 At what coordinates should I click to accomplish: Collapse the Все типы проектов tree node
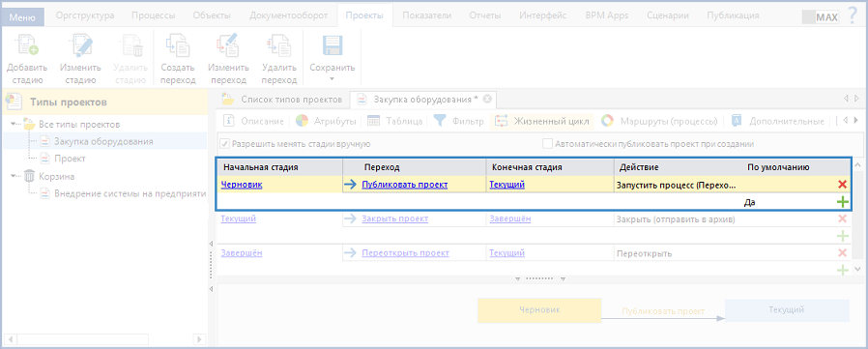(x=14, y=124)
